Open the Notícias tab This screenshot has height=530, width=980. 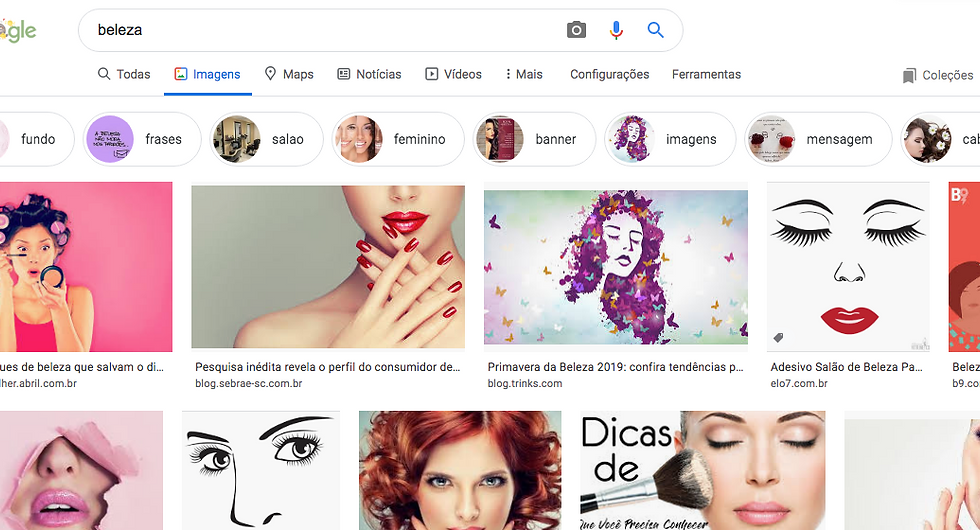pyautogui.click(x=369, y=74)
